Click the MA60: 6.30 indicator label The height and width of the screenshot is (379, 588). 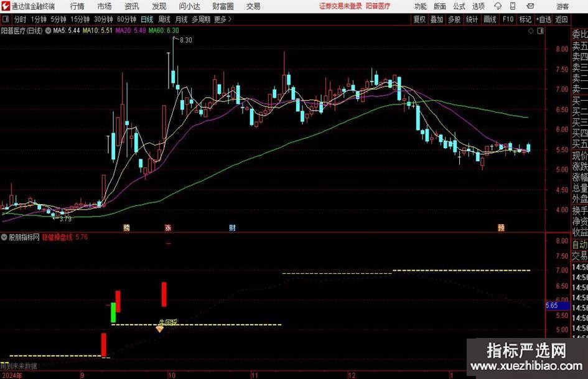click(164, 30)
